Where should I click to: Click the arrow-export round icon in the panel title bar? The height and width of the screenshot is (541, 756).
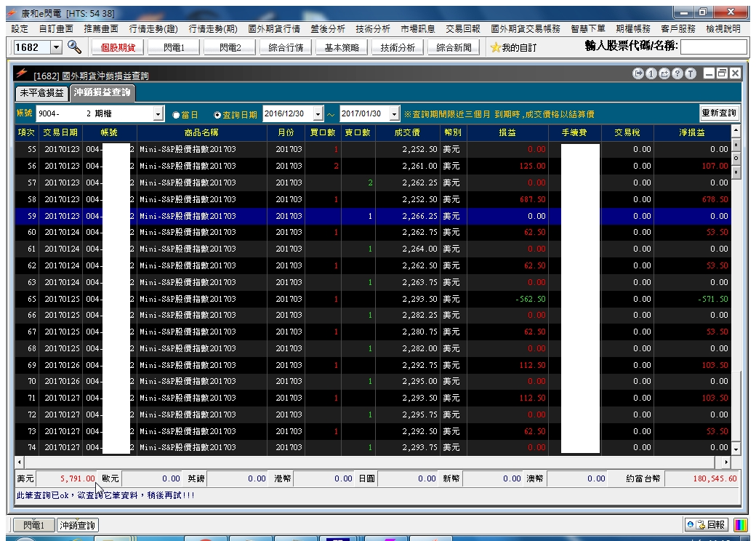[638, 73]
